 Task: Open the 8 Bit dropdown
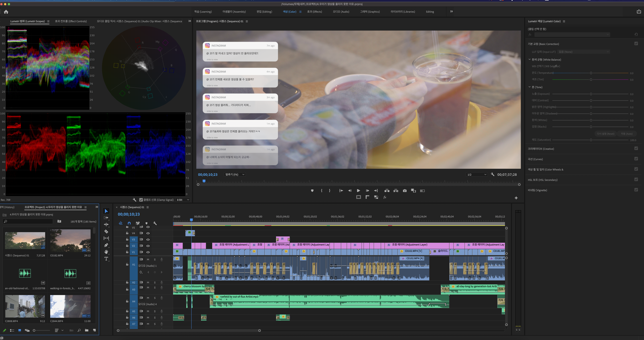tap(183, 200)
